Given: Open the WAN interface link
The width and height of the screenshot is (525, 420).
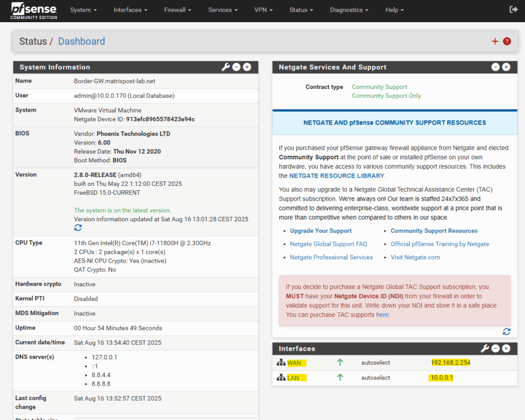Looking at the screenshot, I should pos(294,363).
